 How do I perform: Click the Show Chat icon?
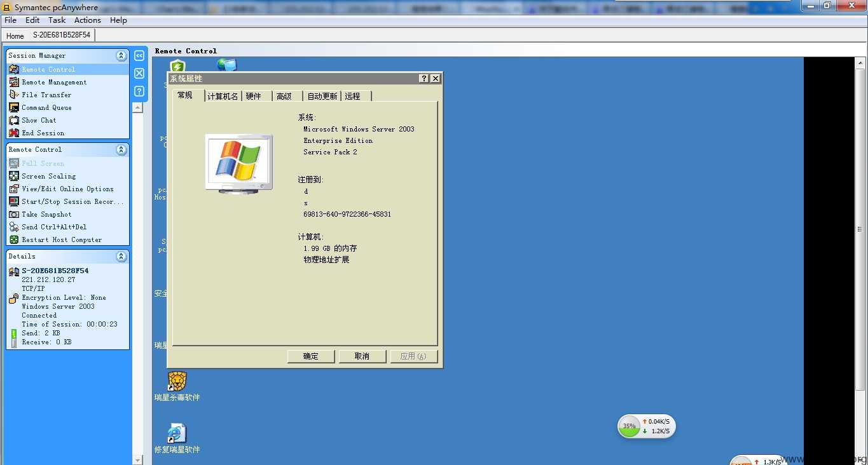pos(14,120)
